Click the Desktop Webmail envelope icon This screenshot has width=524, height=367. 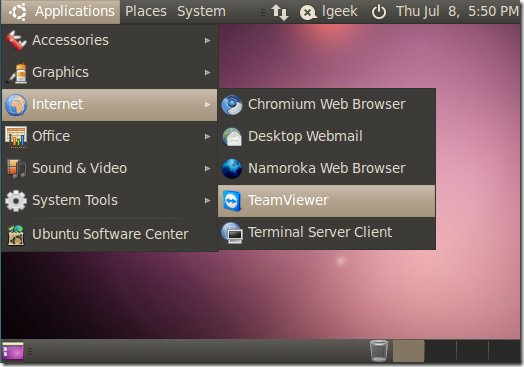232,137
